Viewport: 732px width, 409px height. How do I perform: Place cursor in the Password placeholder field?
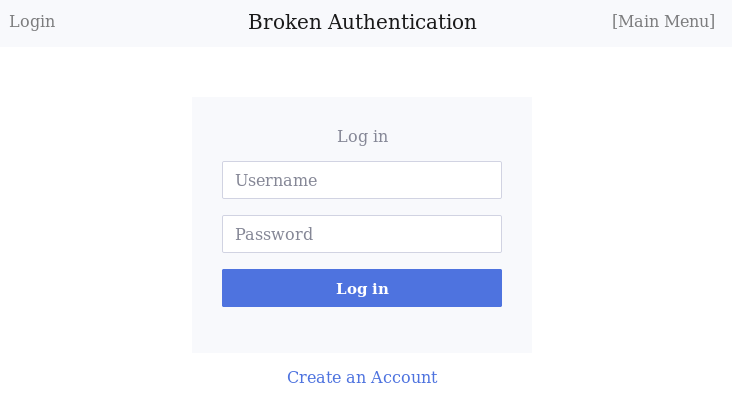(x=361, y=234)
